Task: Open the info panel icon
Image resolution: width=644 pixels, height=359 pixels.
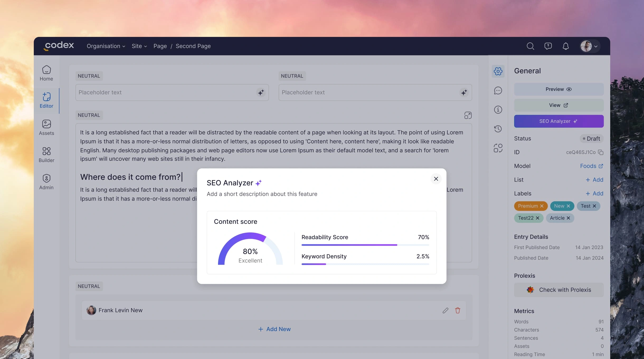Action: (x=498, y=110)
